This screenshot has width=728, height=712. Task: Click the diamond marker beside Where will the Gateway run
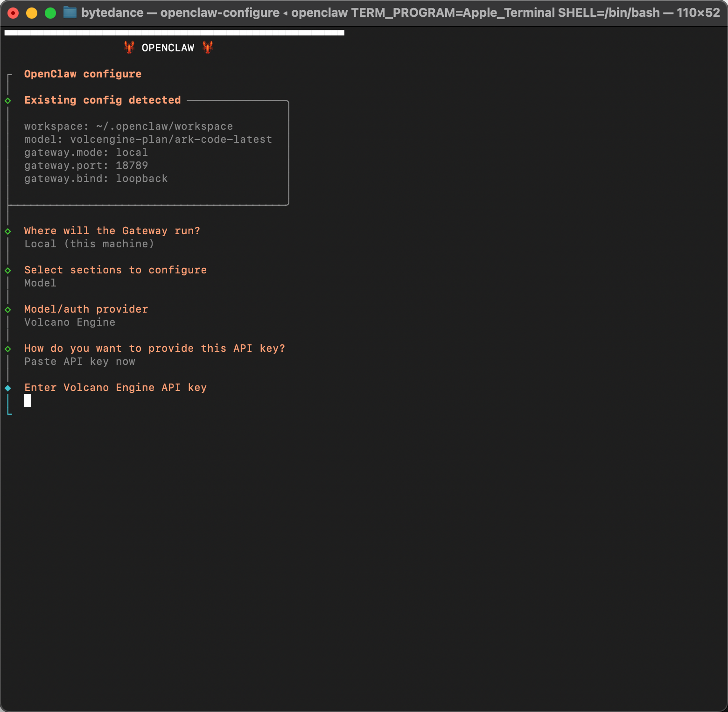(x=8, y=231)
